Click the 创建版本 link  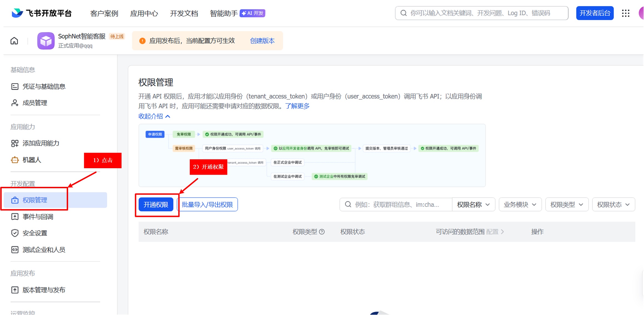click(x=262, y=41)
